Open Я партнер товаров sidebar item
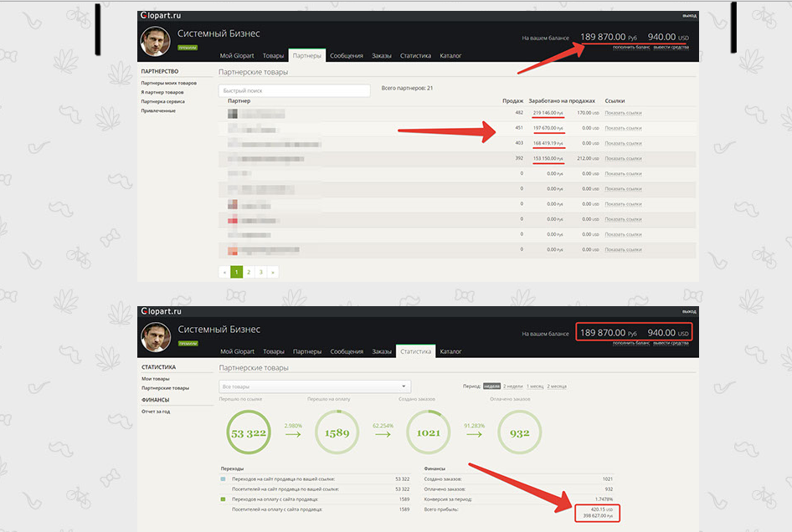This screenshot has width=792, height=532. coord(162,92)
